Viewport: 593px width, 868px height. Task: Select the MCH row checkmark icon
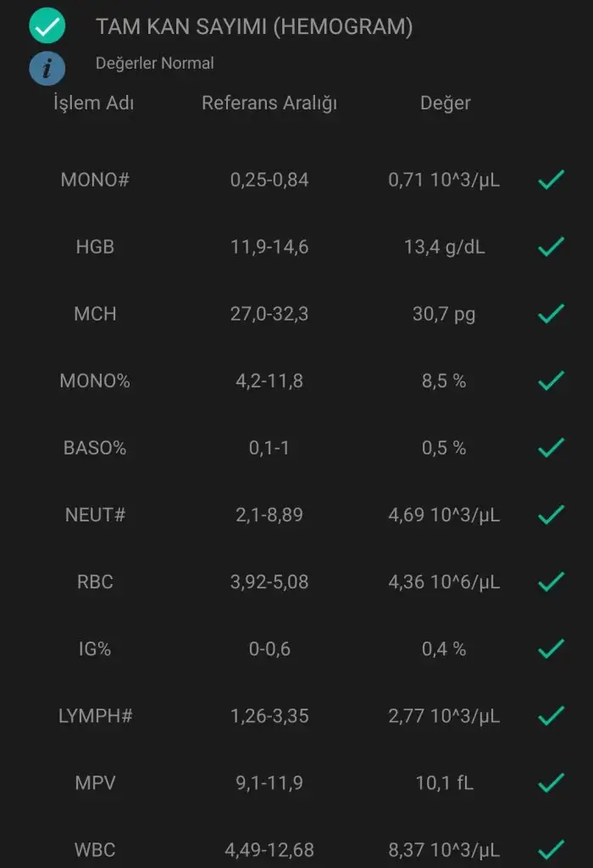pos(551,314)
